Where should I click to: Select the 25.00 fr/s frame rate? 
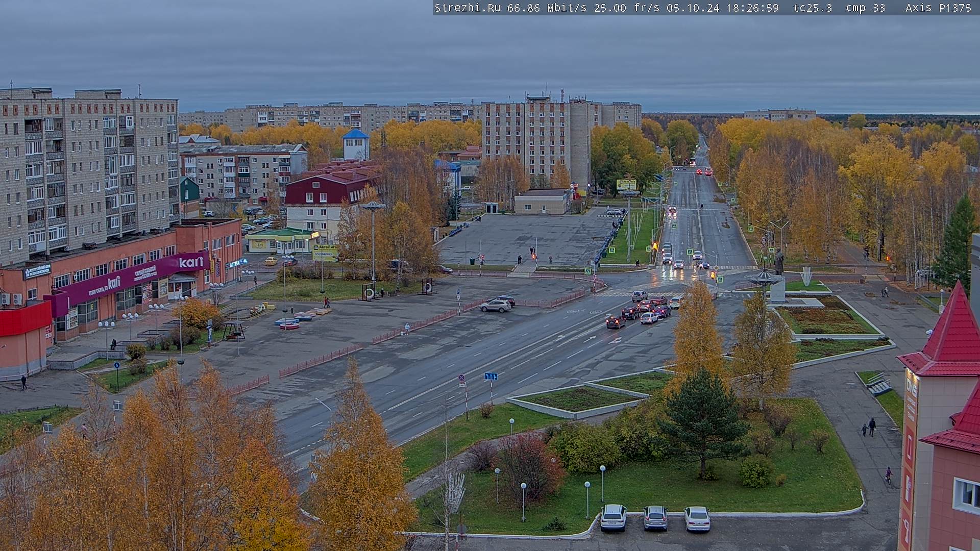click(x=627, y=8)
